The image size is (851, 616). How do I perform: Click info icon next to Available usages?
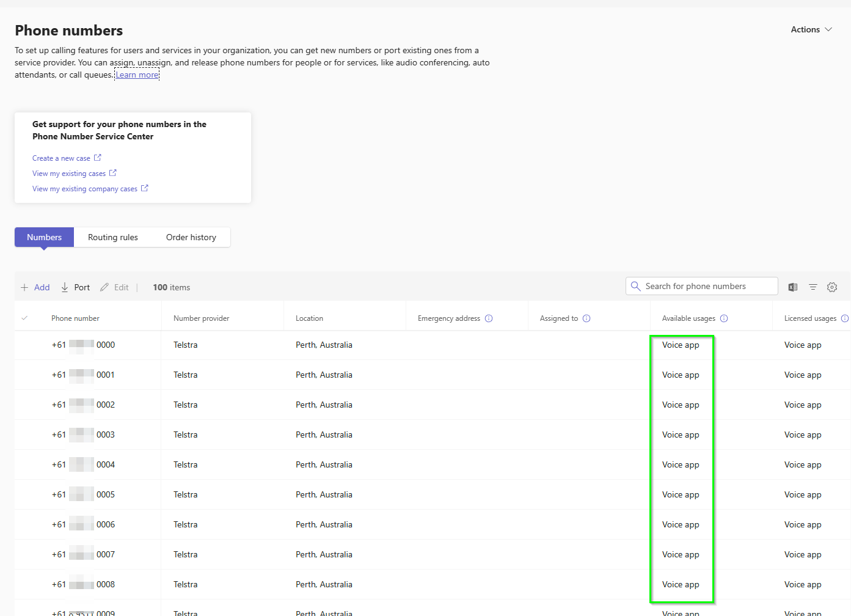tap(724, 318)
